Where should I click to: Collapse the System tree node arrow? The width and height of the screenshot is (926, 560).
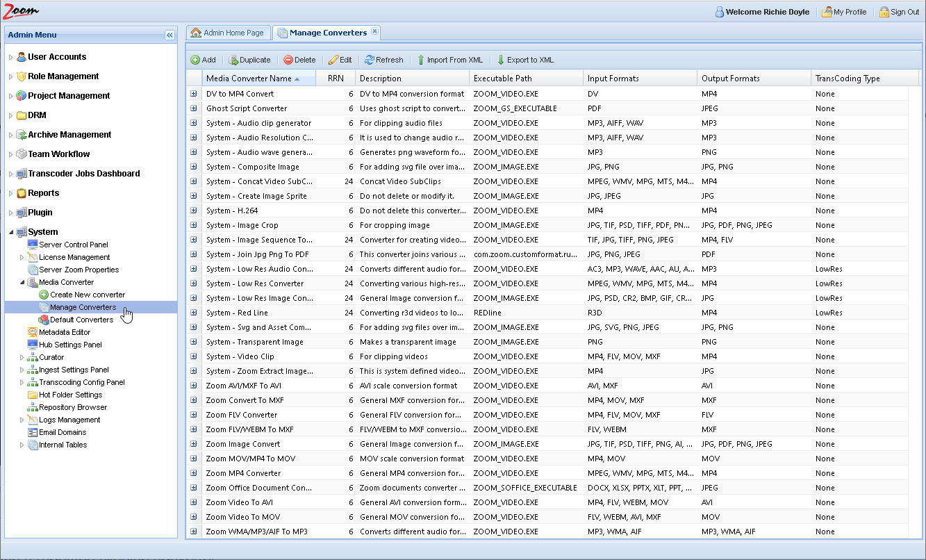[x=10, y=232]
